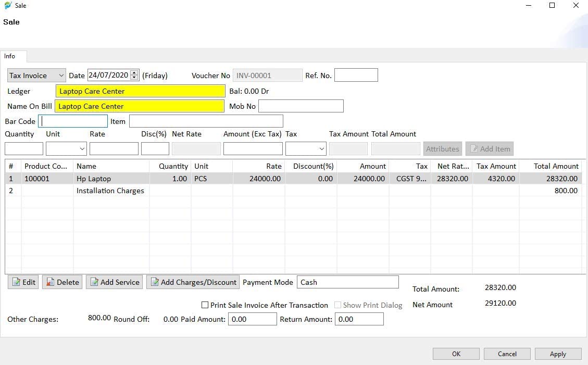The width and height of the screenshot is (588, 365).
Task: Cancel the sale dialog
Action: [x=507, y=354]
